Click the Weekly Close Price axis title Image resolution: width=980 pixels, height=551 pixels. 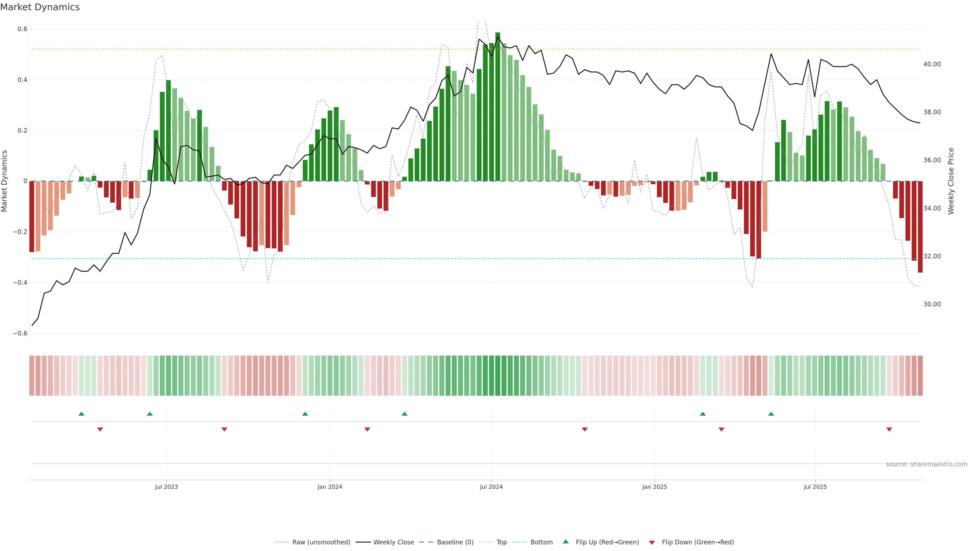pyautogui.click(x=951, y=181)
